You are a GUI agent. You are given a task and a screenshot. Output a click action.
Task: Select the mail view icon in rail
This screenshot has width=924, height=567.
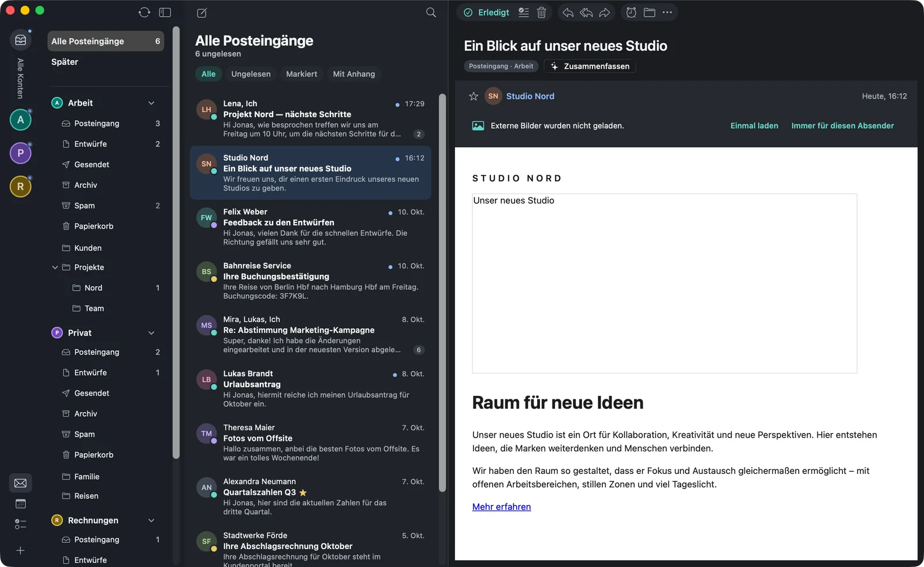(x=20, y=483)
